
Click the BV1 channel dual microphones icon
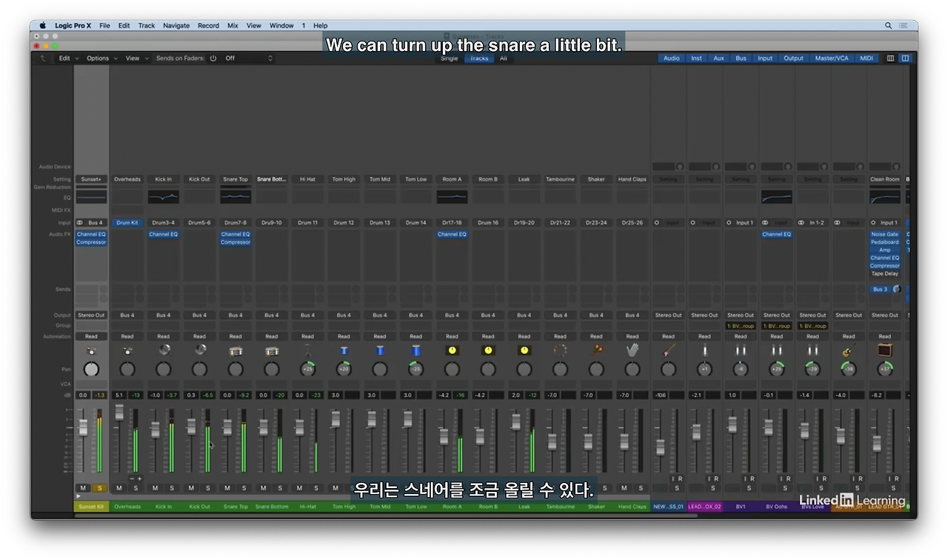(x=741, y=350)
